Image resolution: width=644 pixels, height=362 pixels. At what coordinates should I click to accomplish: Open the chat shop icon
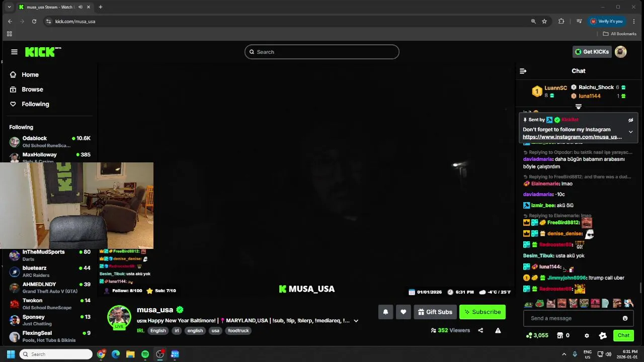click(x=560, y=335)
